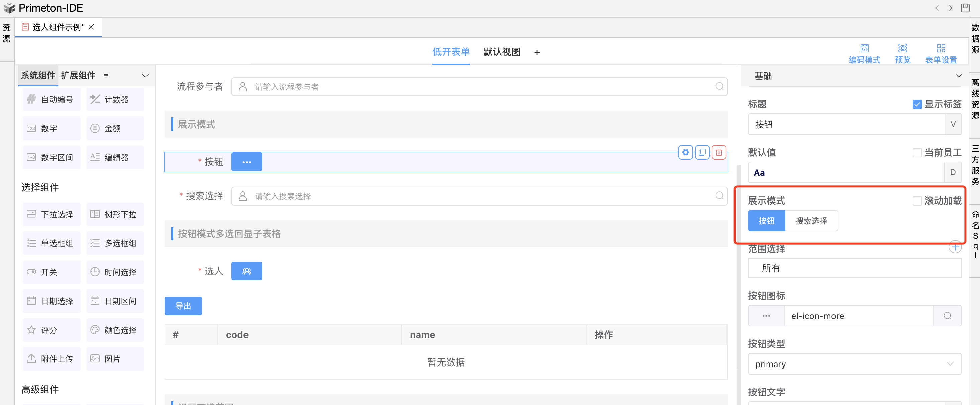Image resolution: width=980 pixels, height=405 pixels.
Task: Click the gear settings icon on selected component
Action: [x=685, y=153]
